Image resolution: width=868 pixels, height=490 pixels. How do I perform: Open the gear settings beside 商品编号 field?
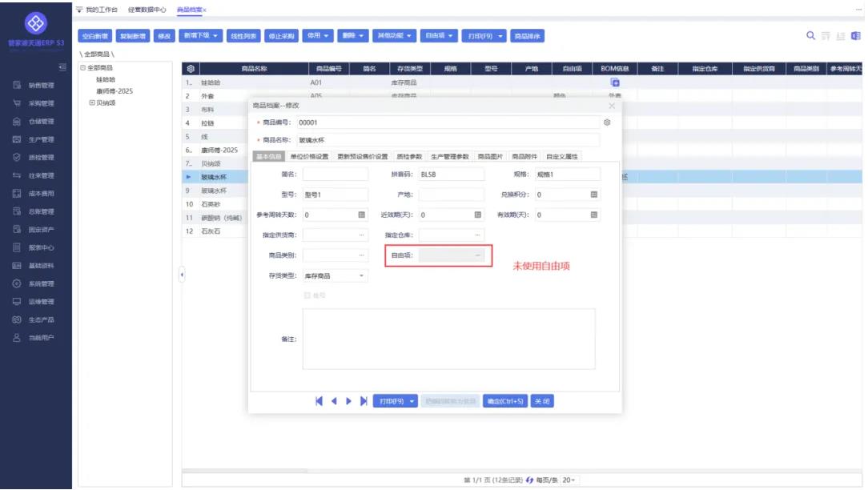607,122
